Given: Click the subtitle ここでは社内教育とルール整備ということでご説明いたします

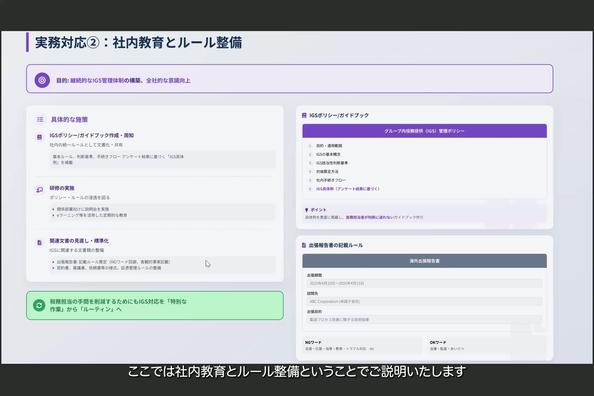Looking at the screenshot, I should [x=297, y=371].
